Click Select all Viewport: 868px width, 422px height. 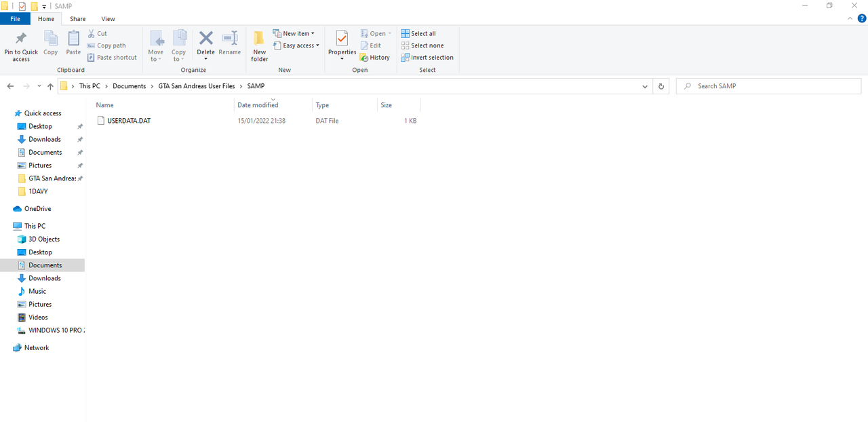[x=418, y=33]
